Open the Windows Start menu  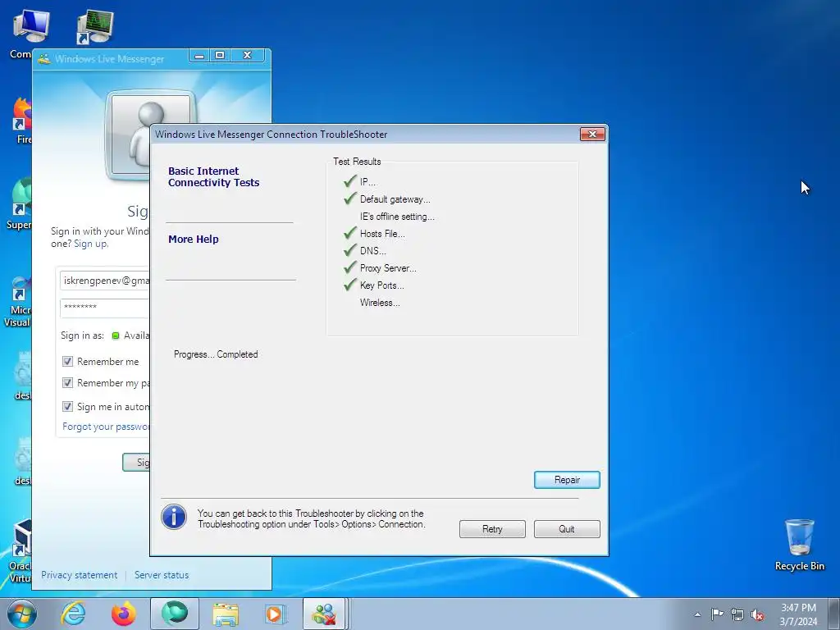(21, 614)
